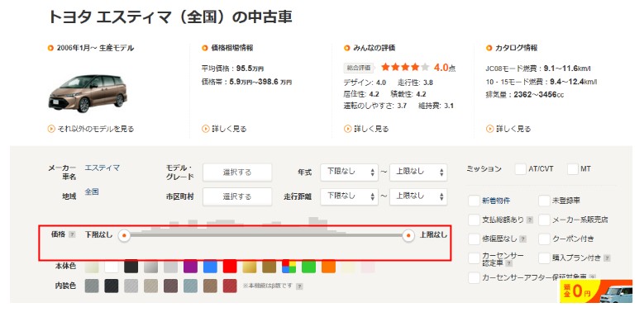Image resolution: width=644 pixels, height=312 pixels.
Task: Open 詳しく見る under みんなの評価
Action: click(x=371, y=129)
